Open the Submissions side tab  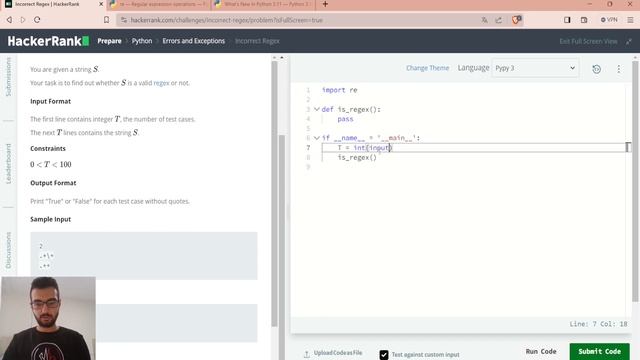(x=8, y=77)
